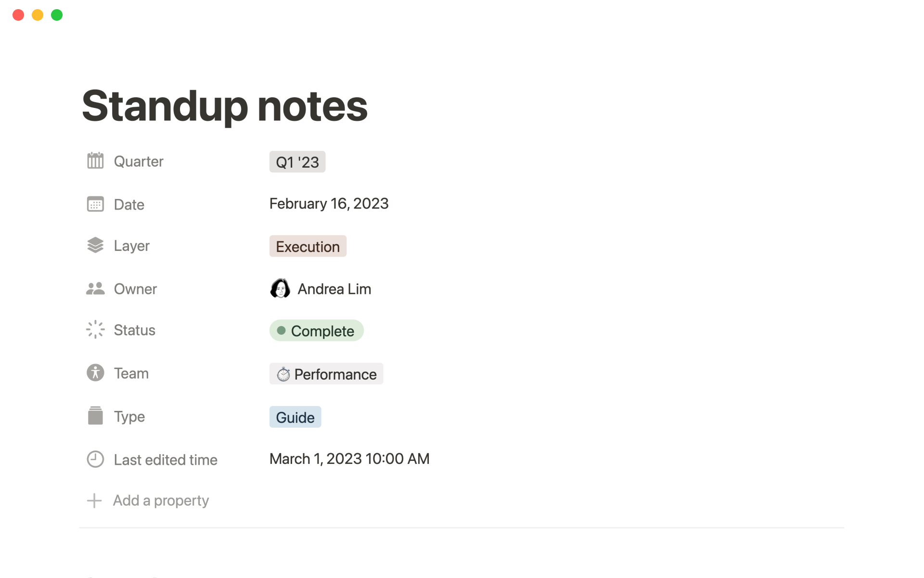Open the Guide type tag dropdown
The image size is (924, 578).
(x=295, y=417)
